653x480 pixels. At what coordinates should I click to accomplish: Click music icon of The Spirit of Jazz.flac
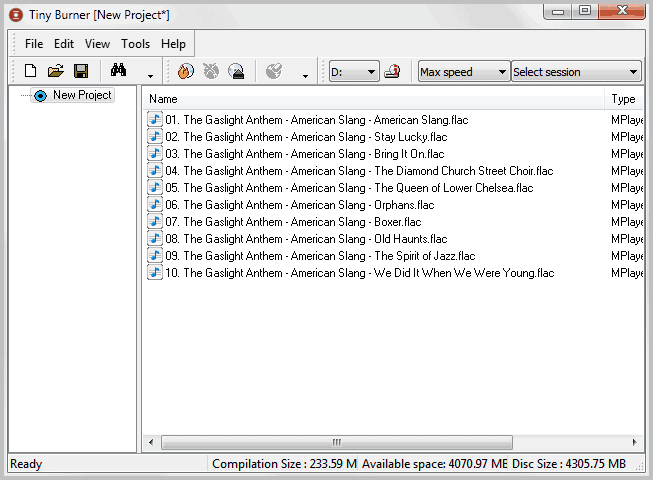pyautogui.click(x=155, y=256)
